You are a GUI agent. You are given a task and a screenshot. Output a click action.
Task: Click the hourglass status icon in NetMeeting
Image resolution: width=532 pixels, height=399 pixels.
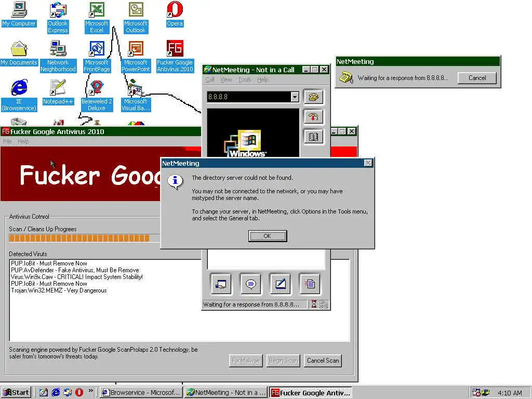click(314, 304)
